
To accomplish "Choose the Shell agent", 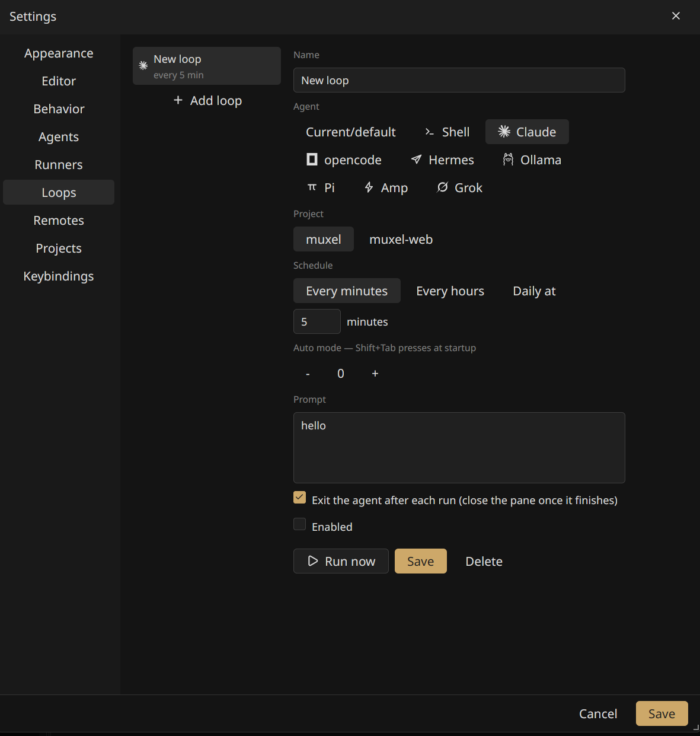I will [x=447, y=132].
